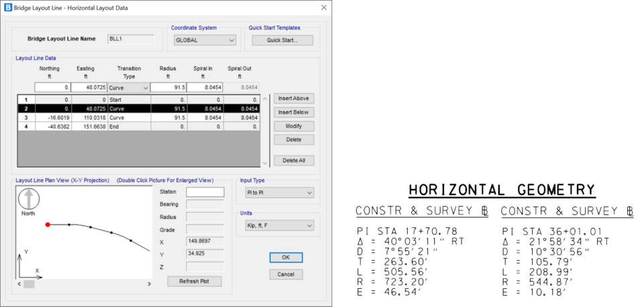Click the Bridge Layout Line Name field
Viewport: 644px width, 307px height.
click(x=131, y=39)
